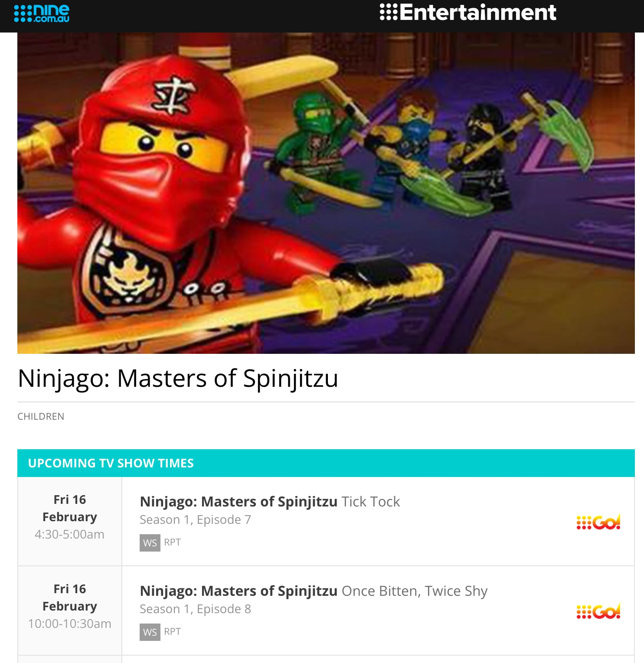This screenshot has height=663, width=644.
Task: Click the dot grid icon beside Entertainment
Action: pyautogui.click(x=389, y=12)
